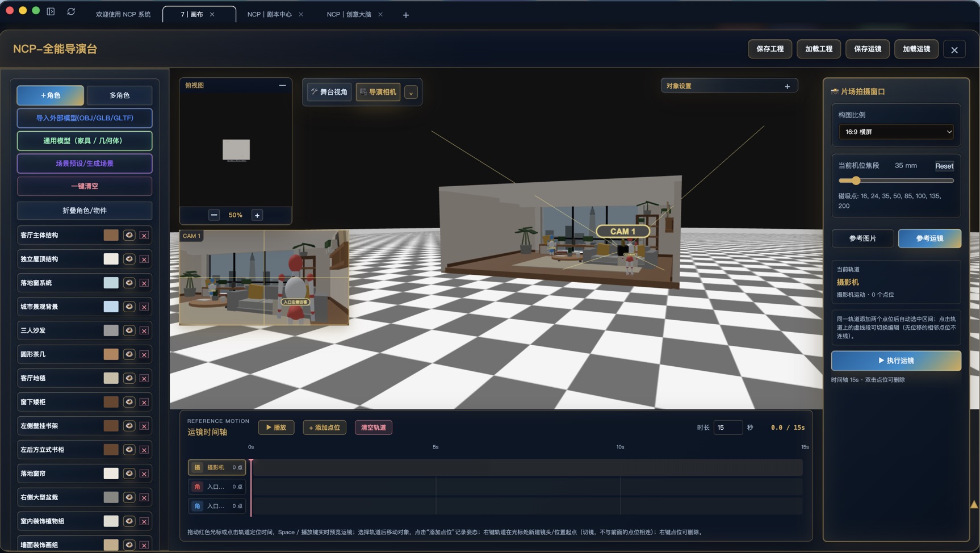Toggle visibility of 客厅主体结构
The image size is (980, 553).
click(129, 235)
